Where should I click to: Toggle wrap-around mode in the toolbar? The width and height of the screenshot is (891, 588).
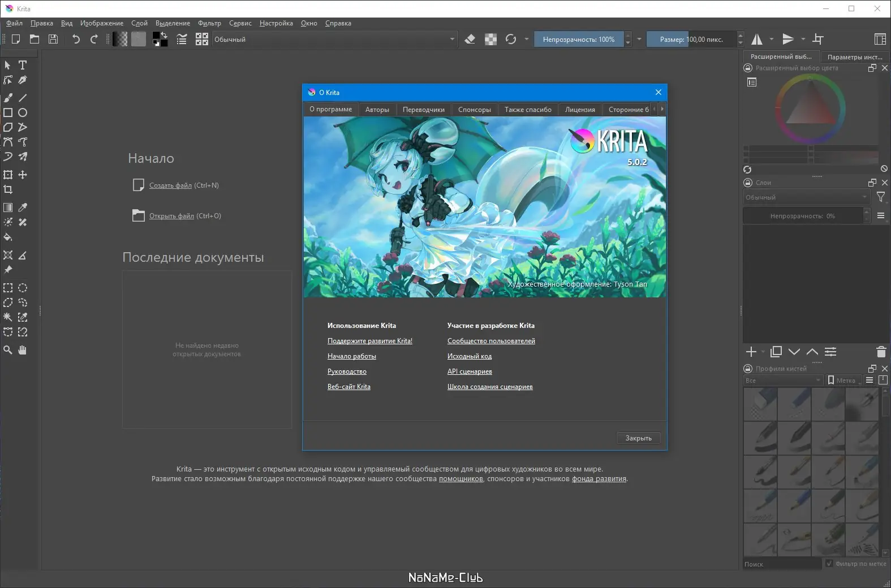[x=818, y=39]
